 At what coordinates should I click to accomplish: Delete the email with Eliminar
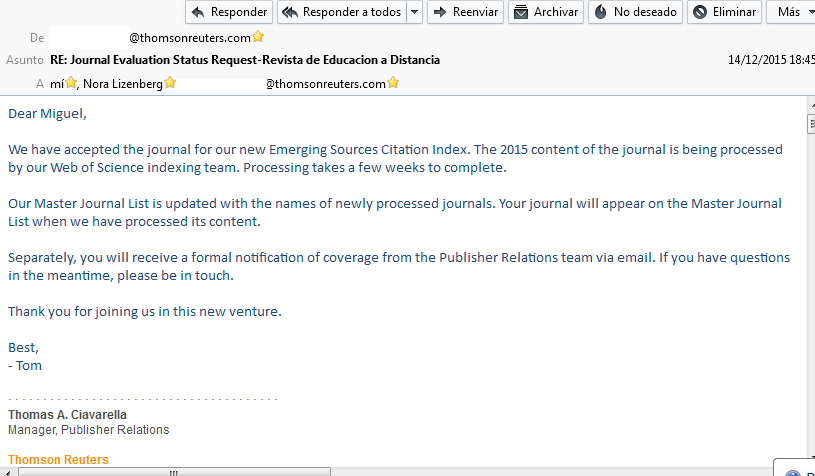[x=724, y=12]
